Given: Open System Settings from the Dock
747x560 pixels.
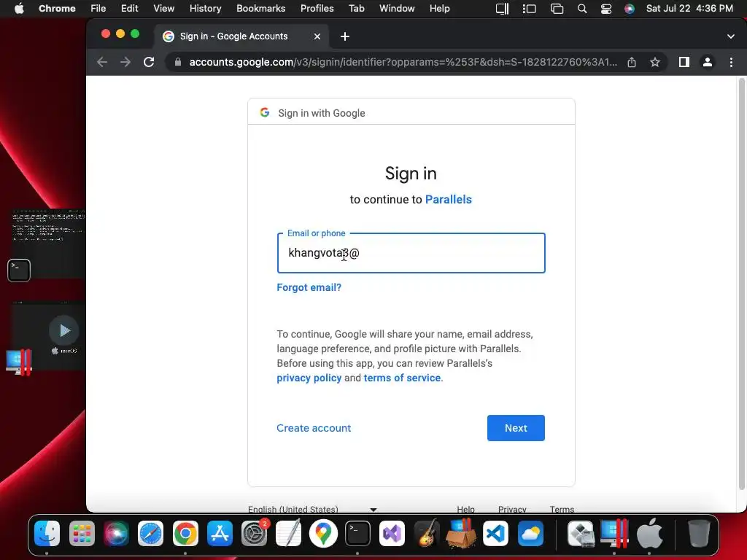Looking at the screenshot, I should click(255, 533).
